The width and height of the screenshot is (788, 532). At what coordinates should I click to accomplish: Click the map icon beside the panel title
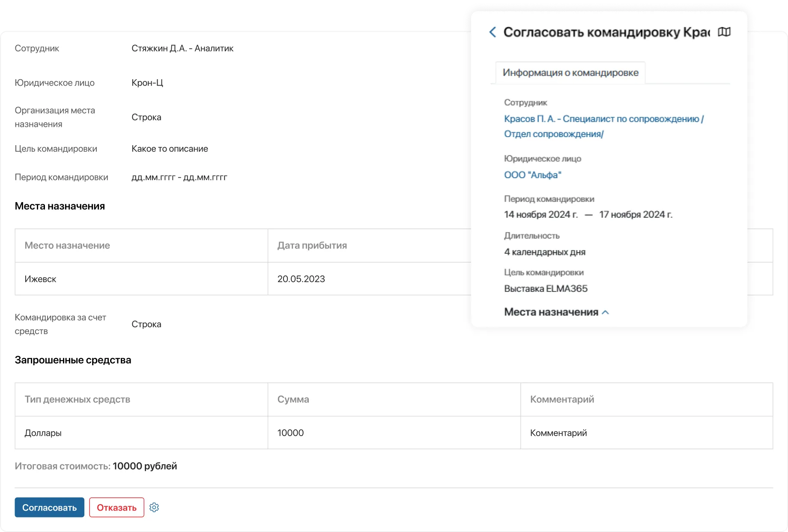(x=724, y=32)
